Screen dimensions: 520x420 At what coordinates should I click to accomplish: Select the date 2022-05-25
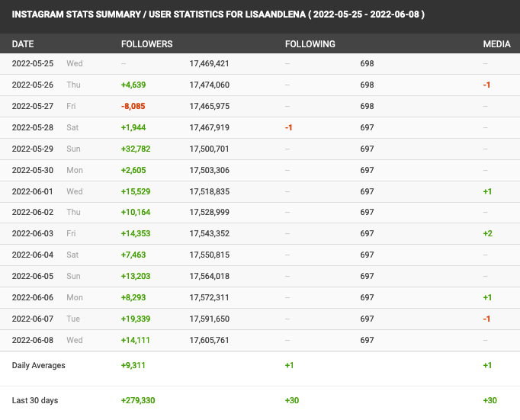tap(33, 63)
